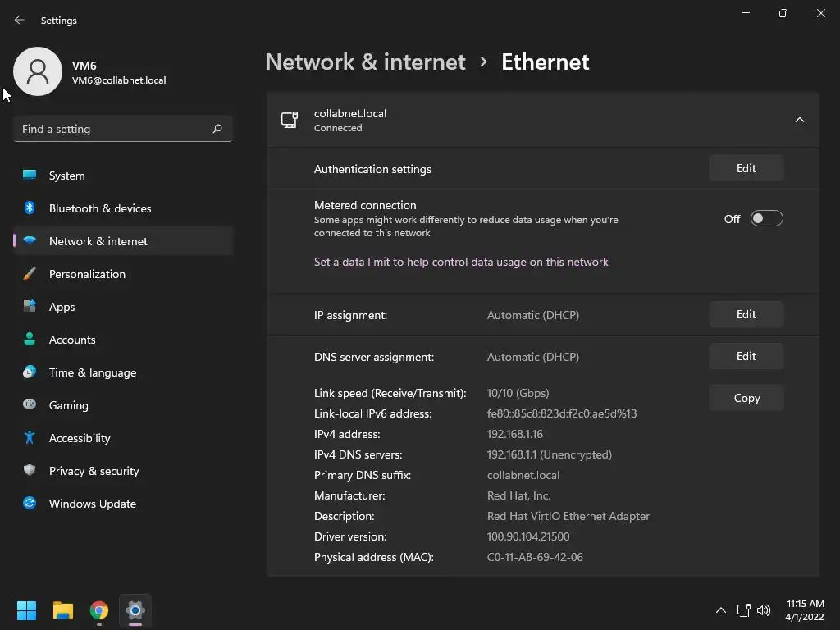Image resolution: width=840 pixels, height=630 pixels.
Task: Launch Google Chrome from the taskbar
Action: tap(99, 610)
